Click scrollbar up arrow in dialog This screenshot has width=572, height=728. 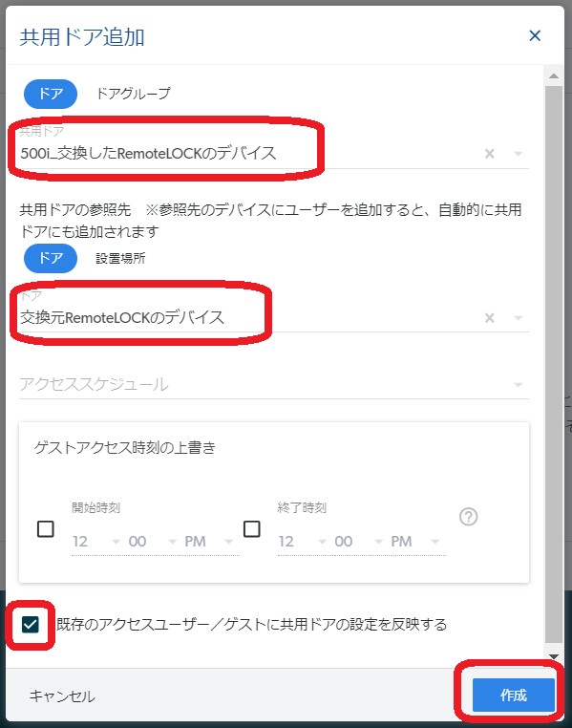[554, 75]
